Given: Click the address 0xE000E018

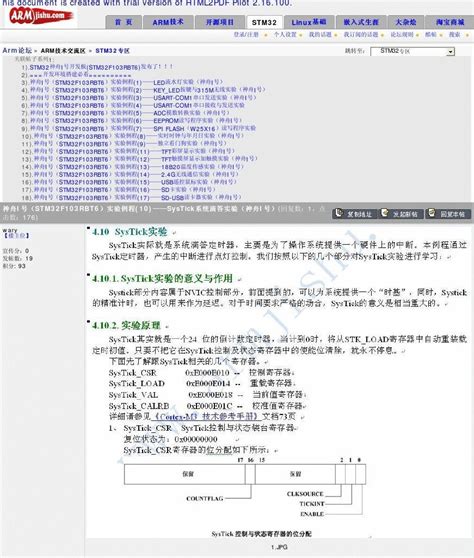Looking at the screenshot, I should [x=210, y=395].
